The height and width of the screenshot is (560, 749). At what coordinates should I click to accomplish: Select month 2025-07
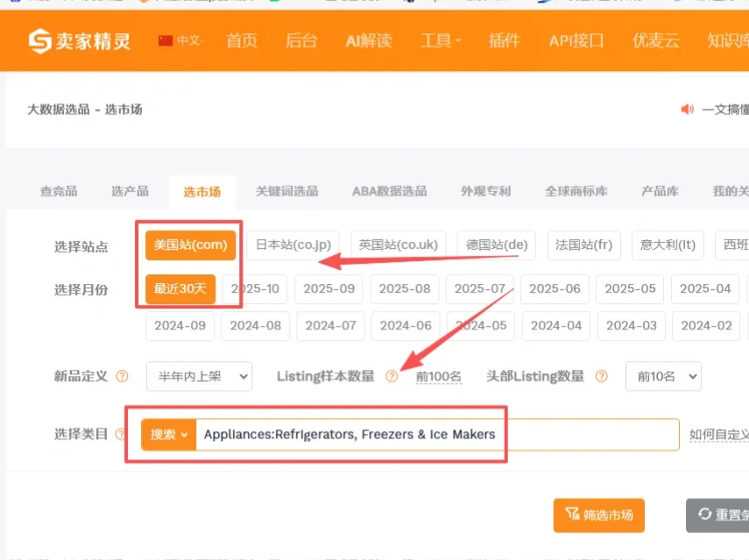[x=480, y=288]
